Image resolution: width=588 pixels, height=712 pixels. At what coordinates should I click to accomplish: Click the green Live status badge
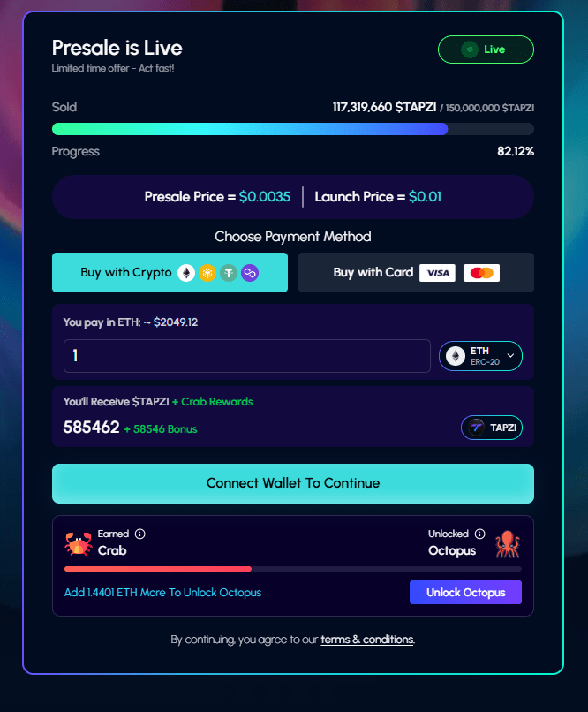486,49
